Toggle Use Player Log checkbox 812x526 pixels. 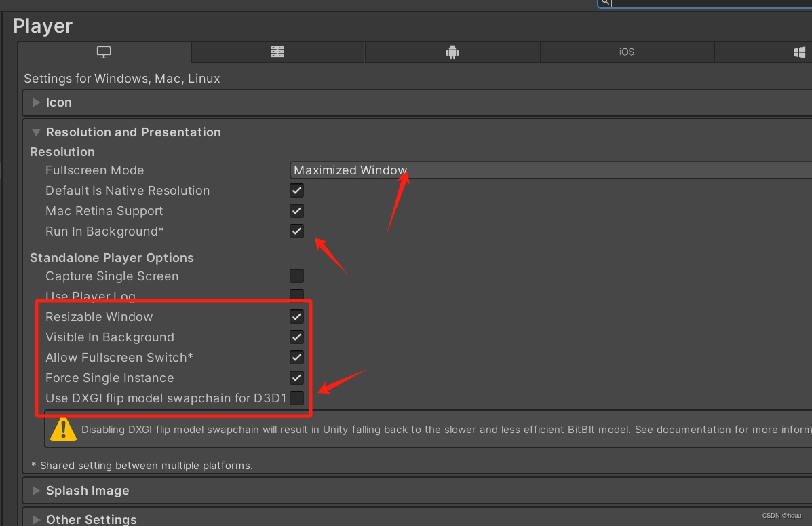click(x=296, y=295)
